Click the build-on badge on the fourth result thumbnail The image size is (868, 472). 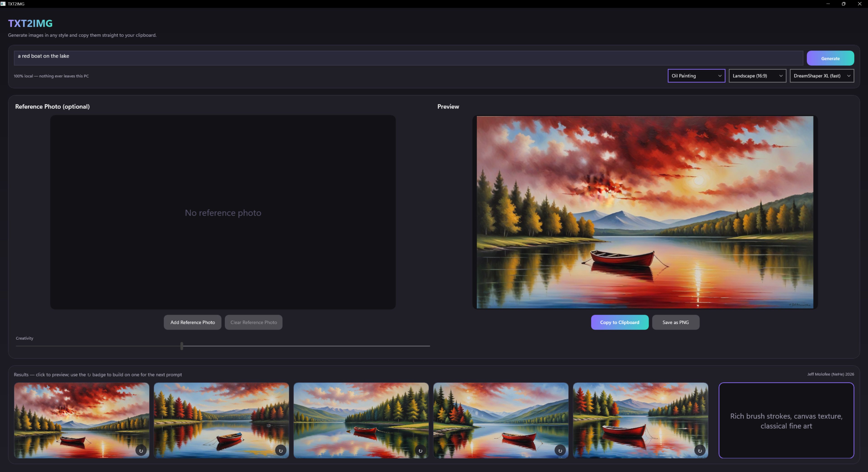click(x=560, y=451)
